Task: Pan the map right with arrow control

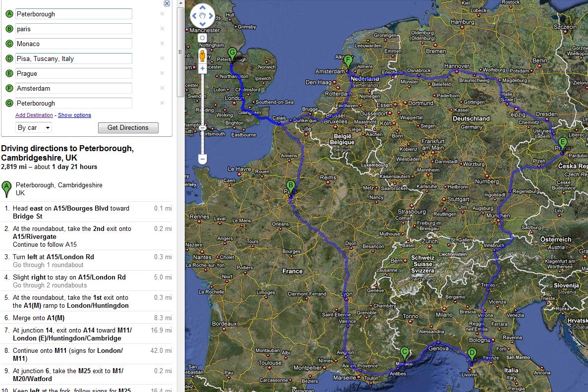Action: (210, 16)
